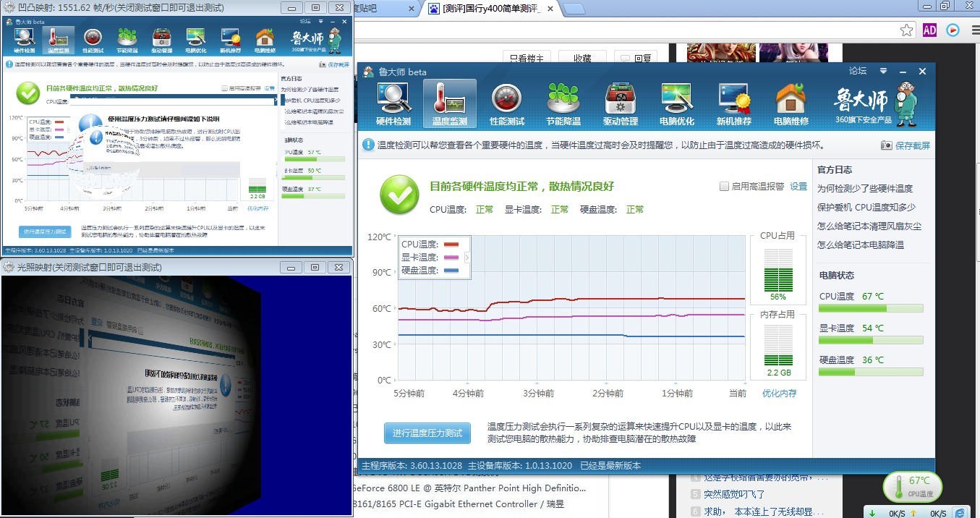980x518 pixels.
Task: Open the 突然感觉叼飞了 thread link
Action: [734, 494]
